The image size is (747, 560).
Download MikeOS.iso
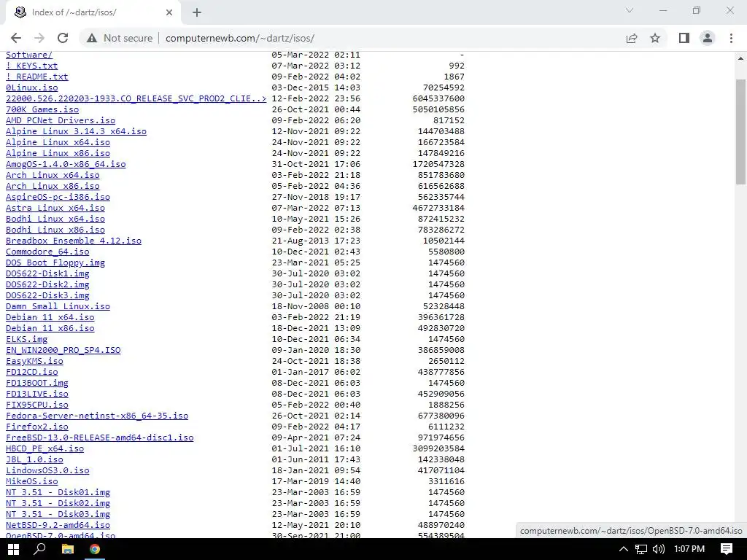tap(32, 482)
